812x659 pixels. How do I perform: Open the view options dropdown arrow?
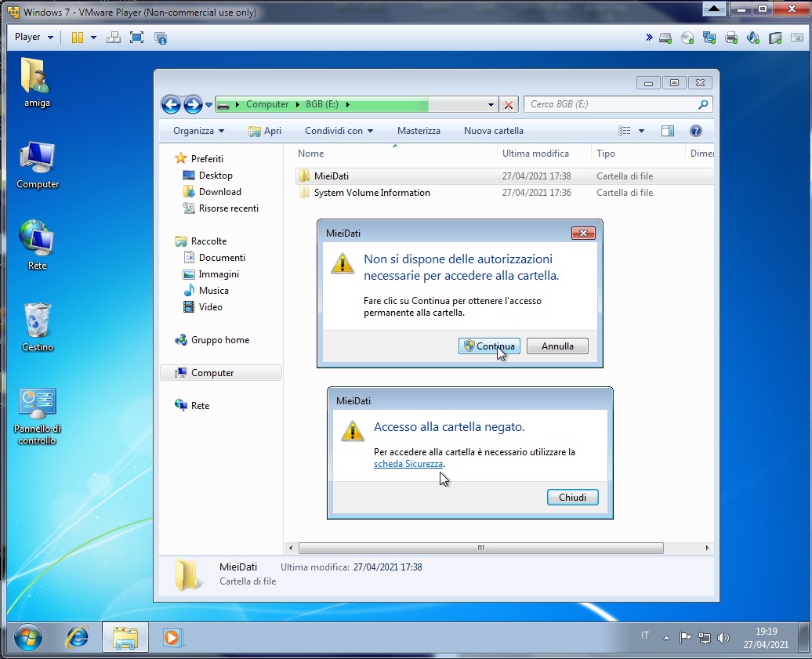point(641,131)
